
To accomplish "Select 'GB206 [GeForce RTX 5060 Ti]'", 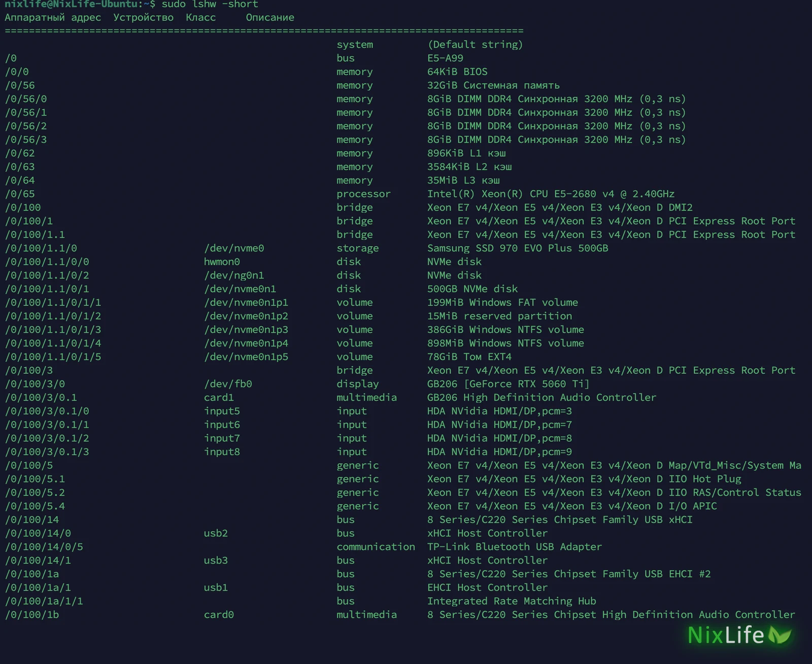I will point(509,384).
